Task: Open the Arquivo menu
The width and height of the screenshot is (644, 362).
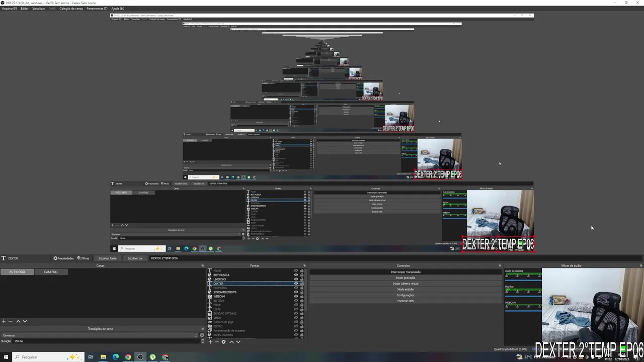Action: (9, 9)
